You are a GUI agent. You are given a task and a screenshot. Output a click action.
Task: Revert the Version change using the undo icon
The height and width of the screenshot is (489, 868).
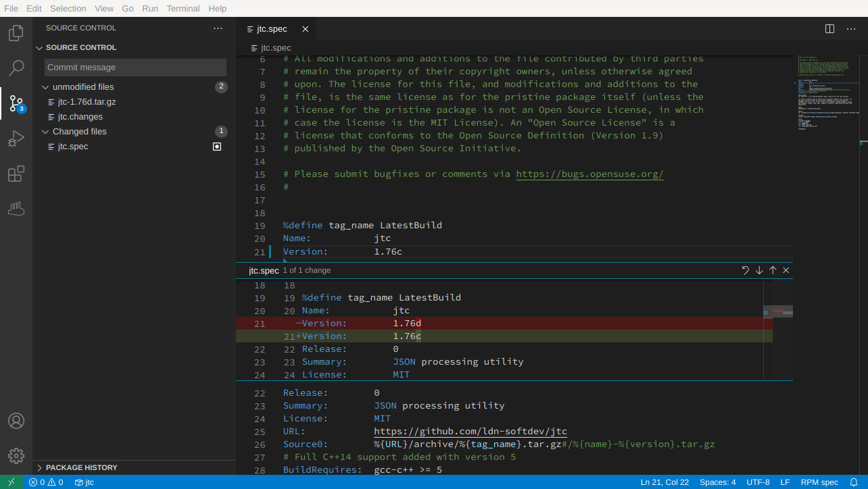pos(746,269)
